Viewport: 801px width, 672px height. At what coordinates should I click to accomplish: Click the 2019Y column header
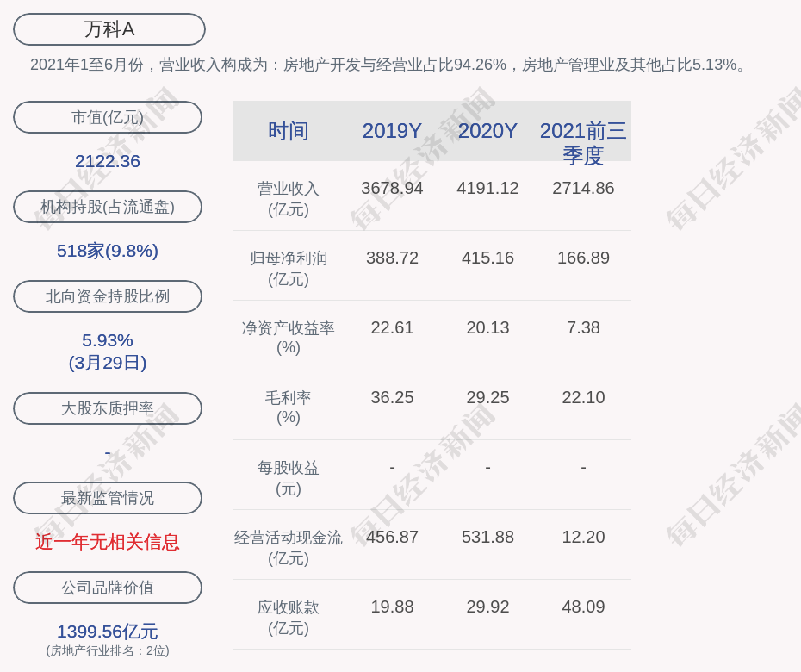click(393, 131)
